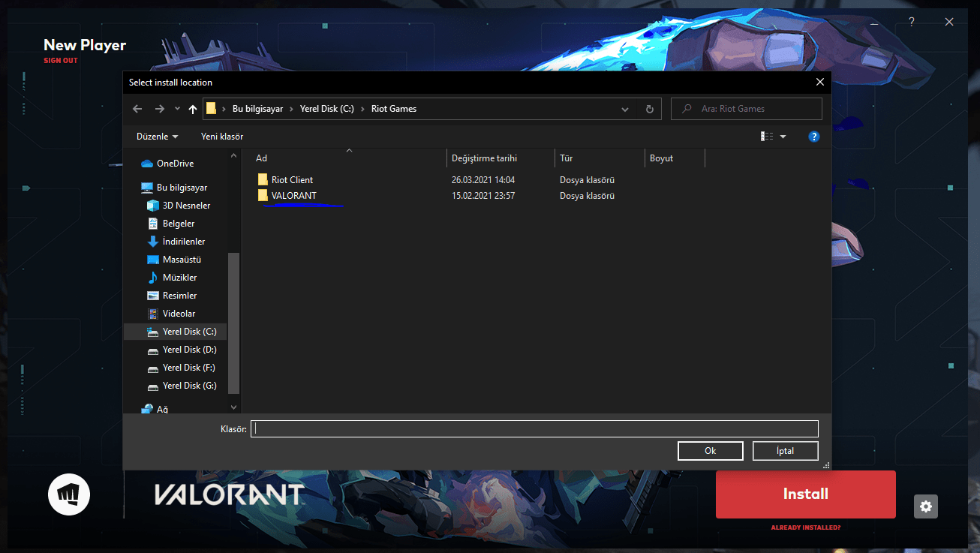The image size is (980, 553).
Task: Expand the address bar history dropdown
Action: (x=625, y=109)
